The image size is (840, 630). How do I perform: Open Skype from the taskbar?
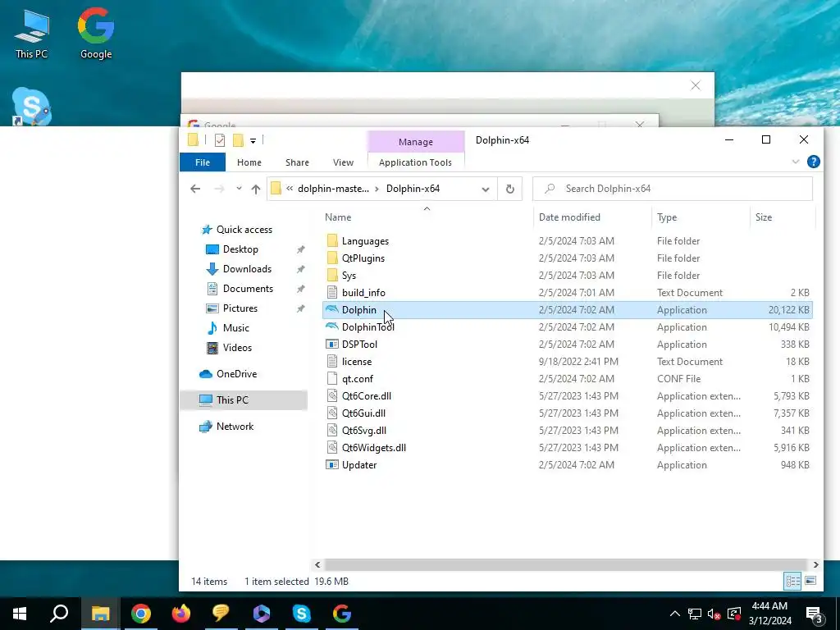302,614
